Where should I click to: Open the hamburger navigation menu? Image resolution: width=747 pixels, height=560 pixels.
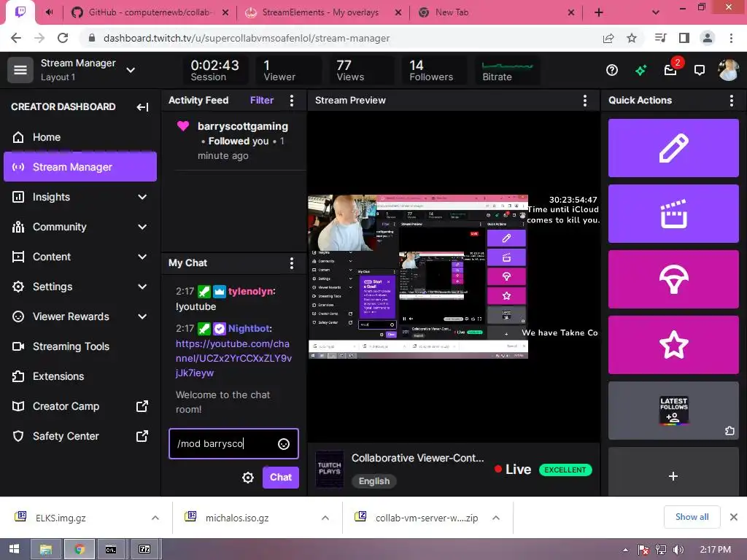[20, 70]
